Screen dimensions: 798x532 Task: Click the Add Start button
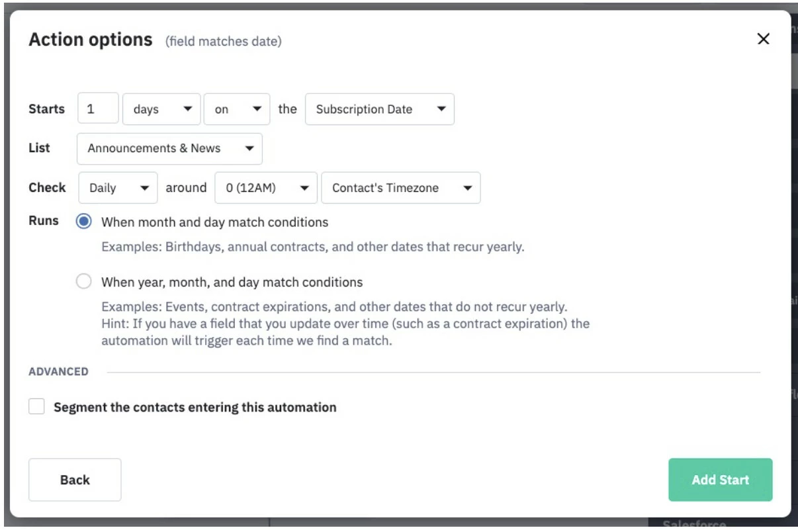720,480
